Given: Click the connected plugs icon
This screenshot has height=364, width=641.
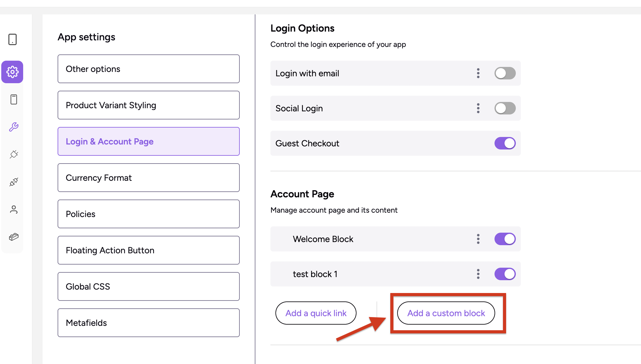Looking at the screenshot, I should click(x=14, y=182).
